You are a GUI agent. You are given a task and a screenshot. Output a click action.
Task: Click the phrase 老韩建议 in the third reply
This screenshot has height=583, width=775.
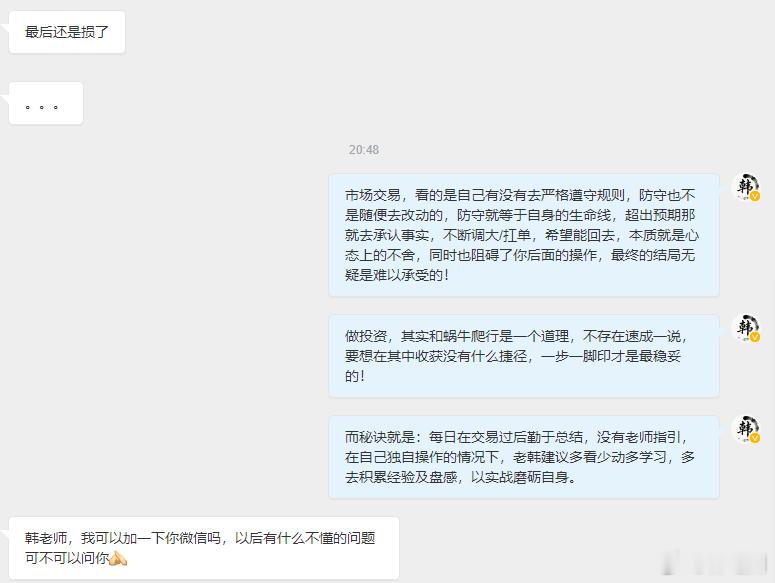point(541,458)
